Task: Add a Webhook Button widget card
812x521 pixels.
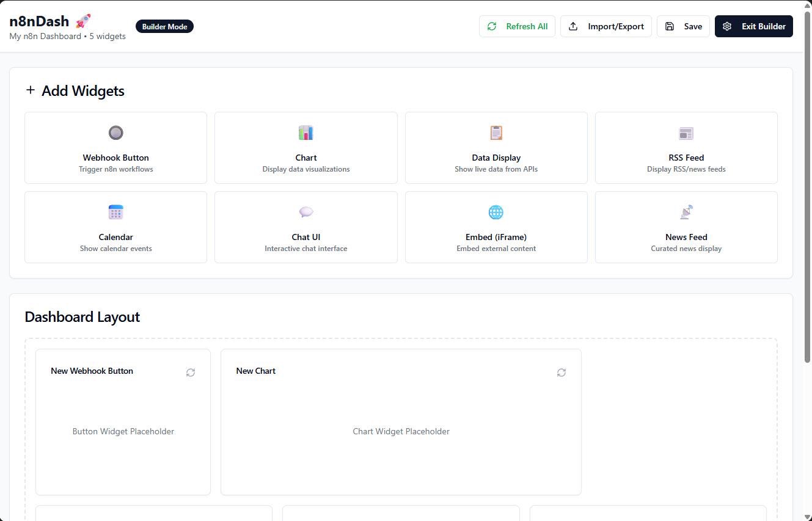Action: point(115,148)
